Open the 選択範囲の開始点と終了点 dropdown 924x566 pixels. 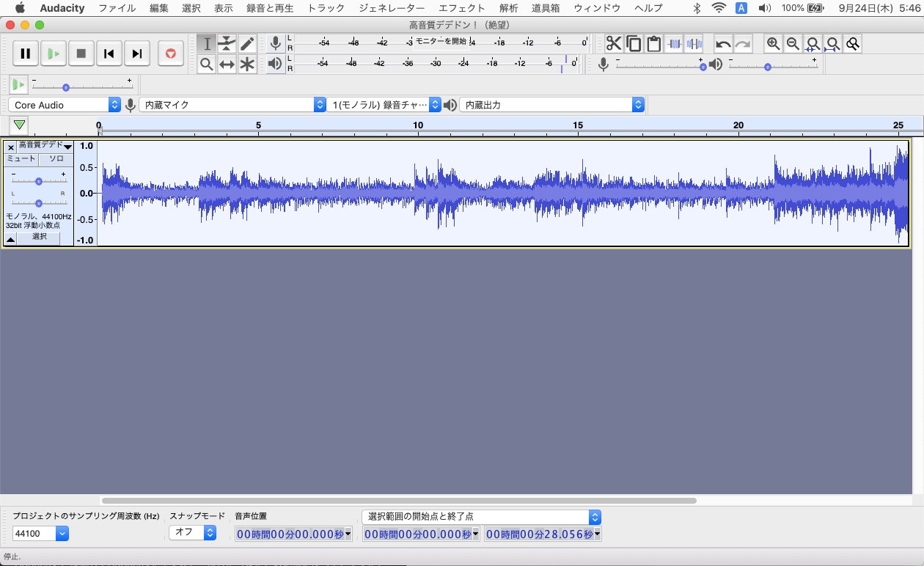click(482, 516)
